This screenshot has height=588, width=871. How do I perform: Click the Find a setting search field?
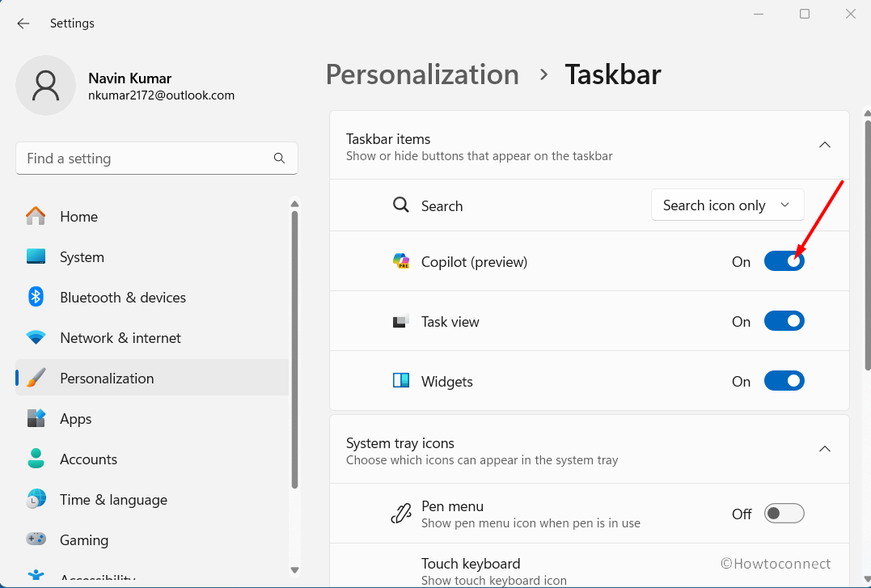click(146, 159)
